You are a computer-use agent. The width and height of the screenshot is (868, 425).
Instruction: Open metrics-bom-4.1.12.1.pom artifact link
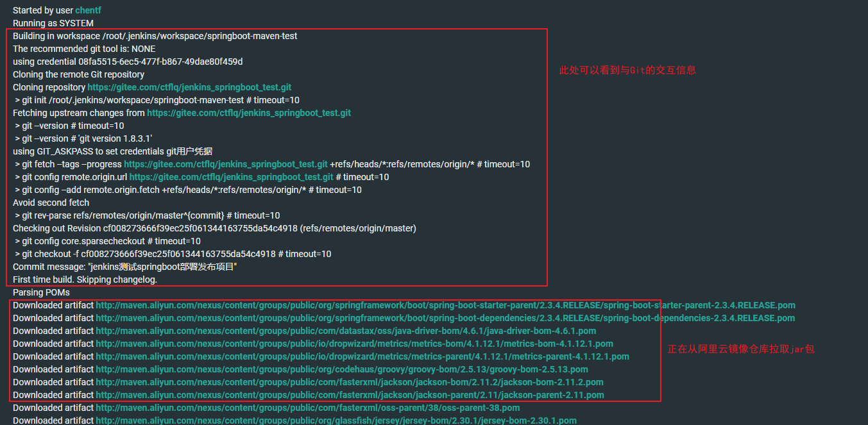354,344
